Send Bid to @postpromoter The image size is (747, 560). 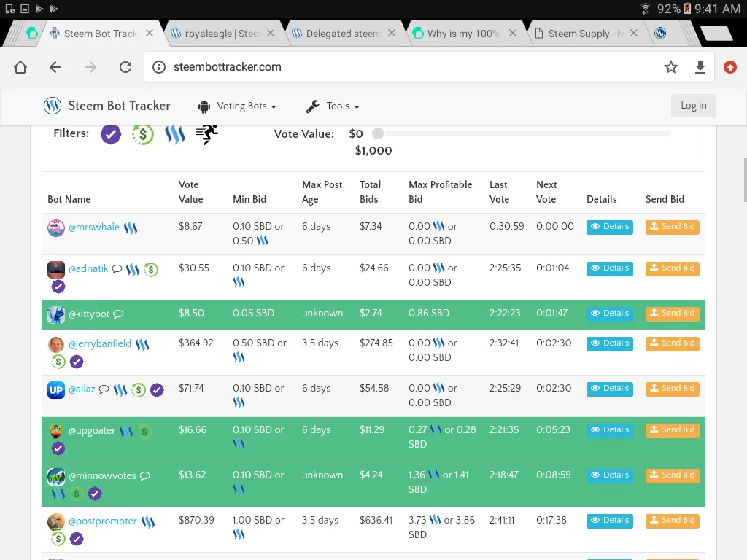672,521
